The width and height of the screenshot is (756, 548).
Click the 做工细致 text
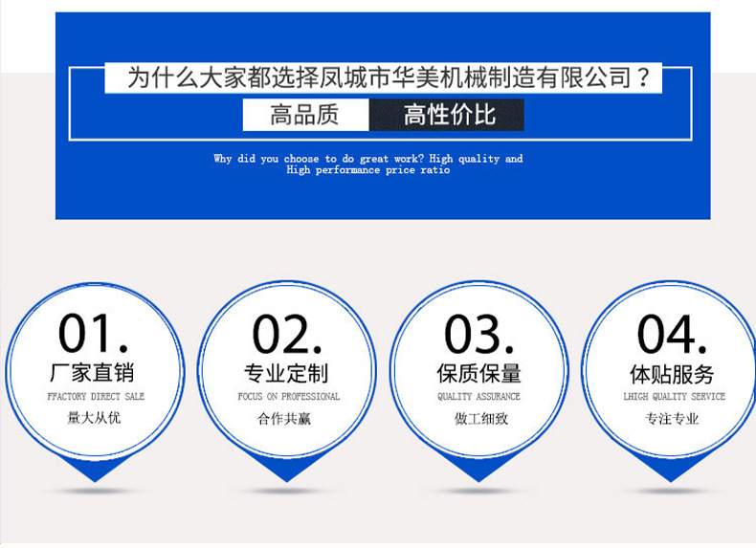tap(481, 419)
